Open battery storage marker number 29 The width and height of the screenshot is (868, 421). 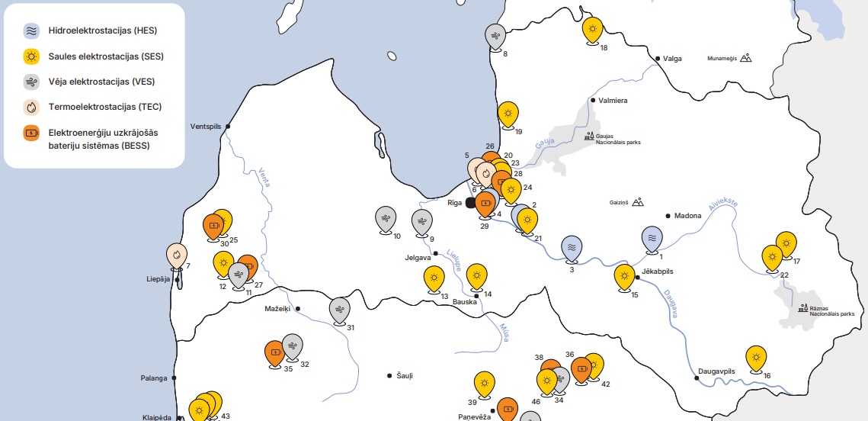tap(485, 205)
